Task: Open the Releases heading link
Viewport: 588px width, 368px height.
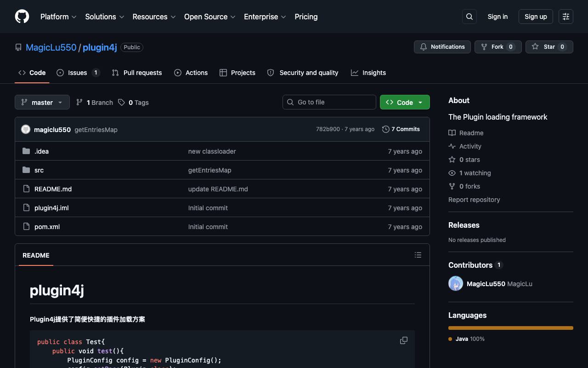Action: (464, 225)
